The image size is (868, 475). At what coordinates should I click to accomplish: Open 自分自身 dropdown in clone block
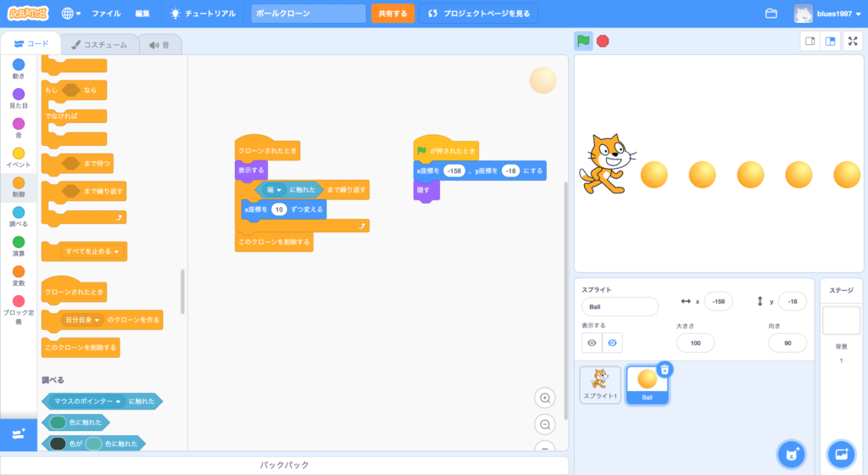coord(82,320)
